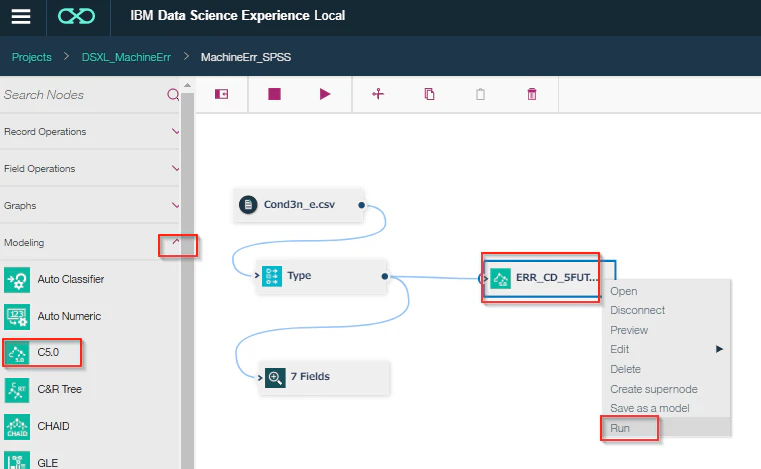Viewport: 761px width, 469px height.
Task: Open DSXL_MachineErr breadcrumb link
Action: pos(126,57)
